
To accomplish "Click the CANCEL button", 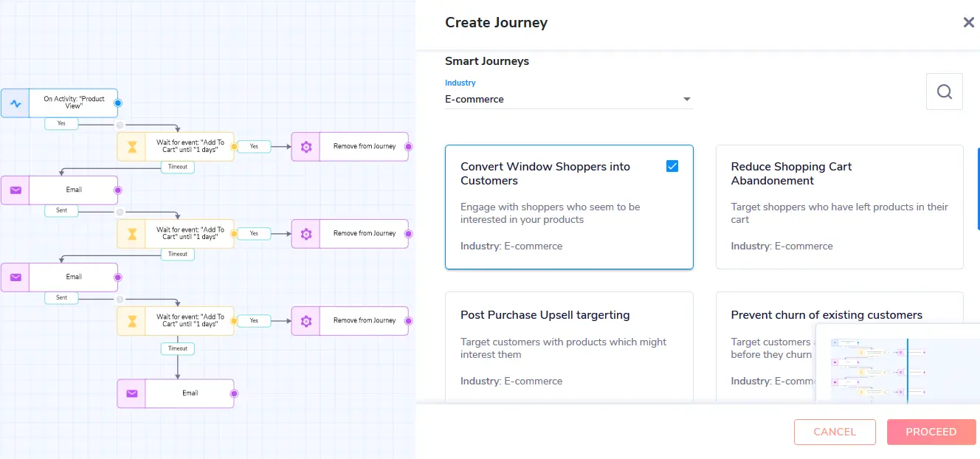I will 835,432.
